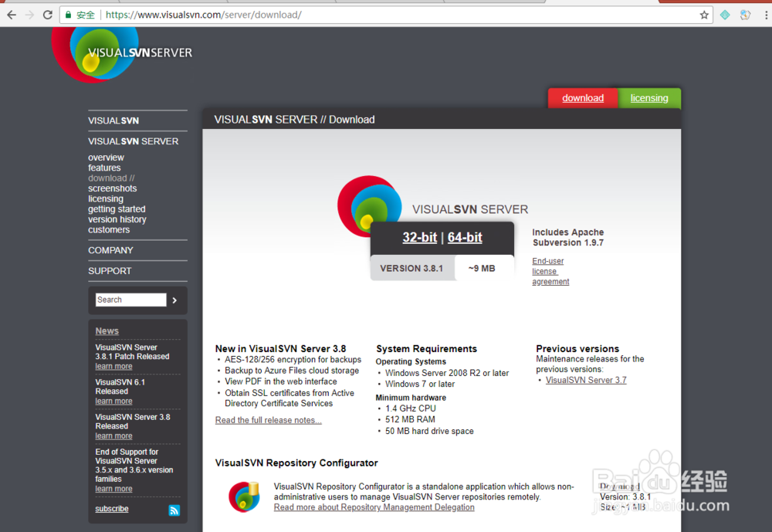Click the browser back arrow
The height and width of the screenshot is (532, 772).
click(x=12, y=15)
